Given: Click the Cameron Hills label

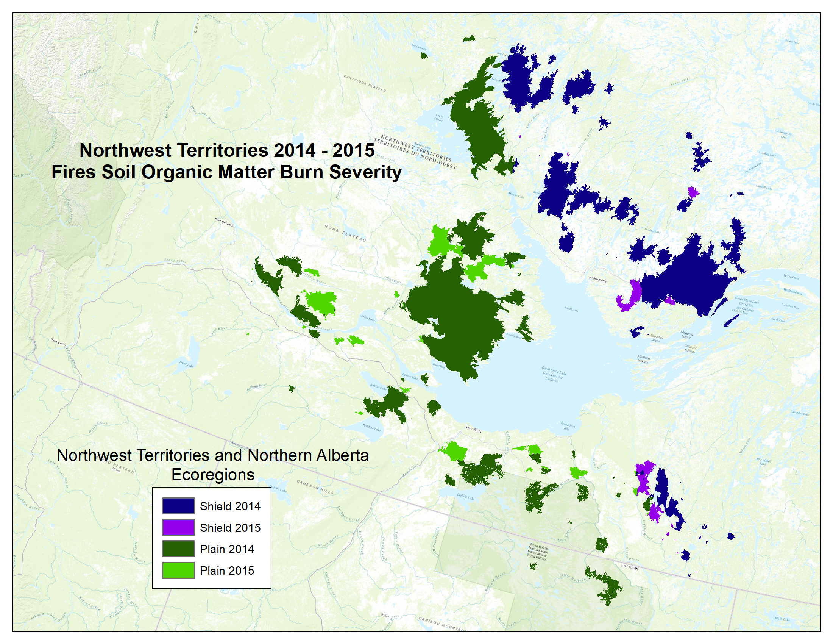Looking at the screenshot, I should coord(315,487).
